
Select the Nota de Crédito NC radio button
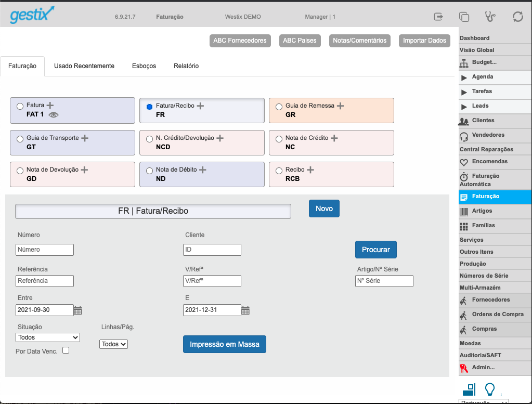point(279,139)
